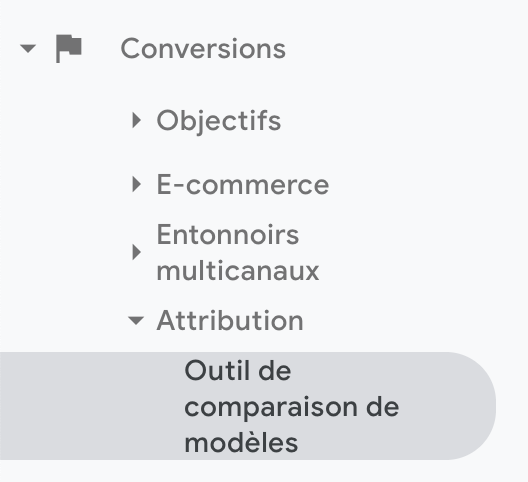Click the Conversions flag icon
This screenshot has height=482, width=528.
coord(69,49)
